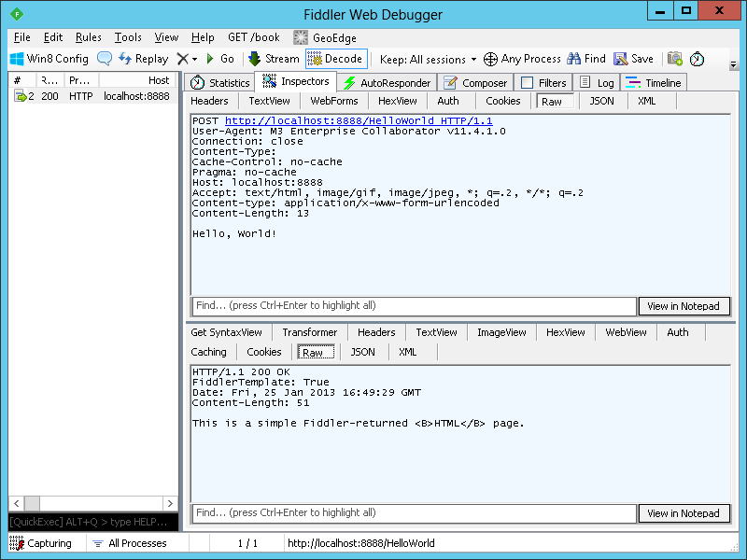Click the QuickExec command input box
Image resolution: width=747 pixels, height=560 pixels.
click(x=92, y=521)
